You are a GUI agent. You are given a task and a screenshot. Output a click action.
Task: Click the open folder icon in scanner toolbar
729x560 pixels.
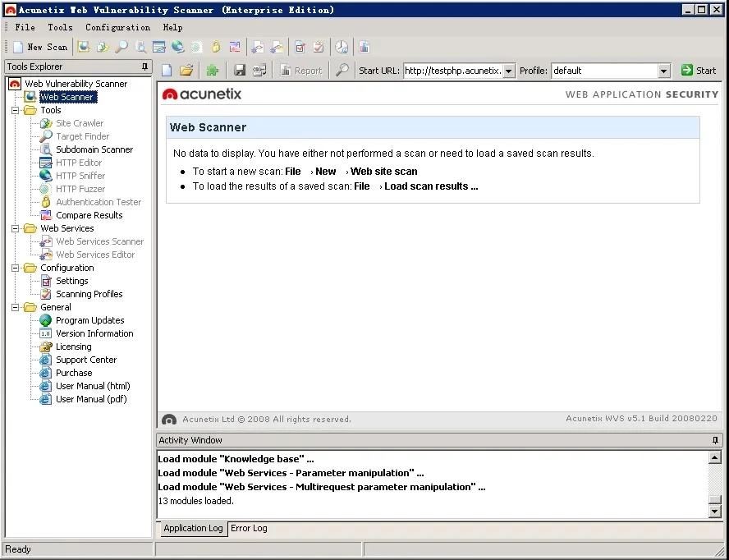(x=186, y=71)
